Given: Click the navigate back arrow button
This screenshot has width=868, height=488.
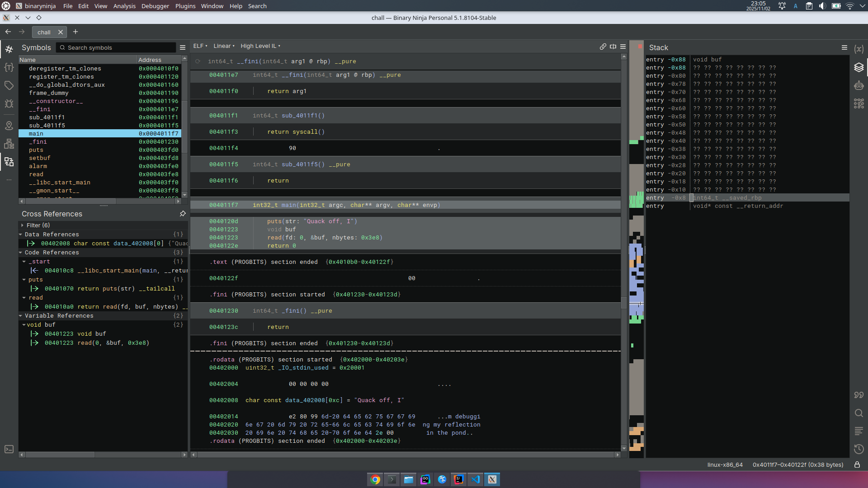Looking at the screenshot, I should [8, 32].
